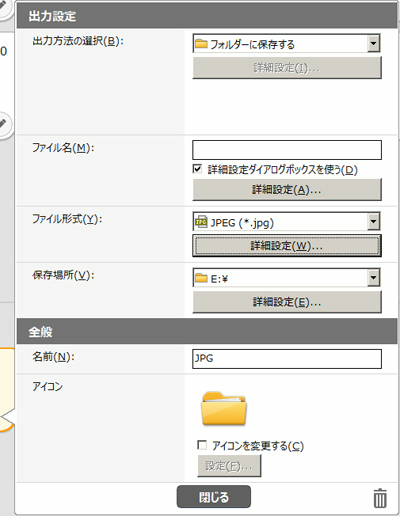
Task: Click the 出力設定 section header
Action: coord(207,16)
